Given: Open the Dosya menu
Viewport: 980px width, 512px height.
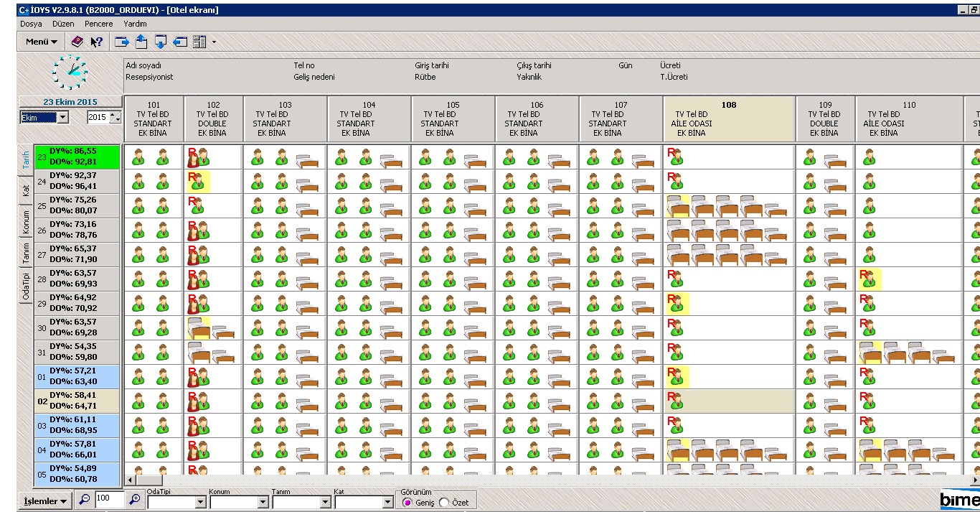Looking at the screenshot, I should [x=31, y=24].
